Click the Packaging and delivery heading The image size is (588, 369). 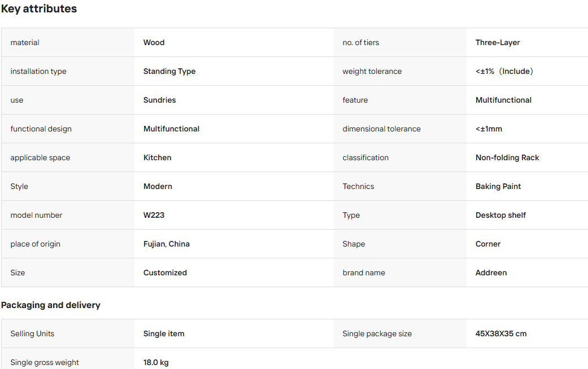tap(51, 305)
